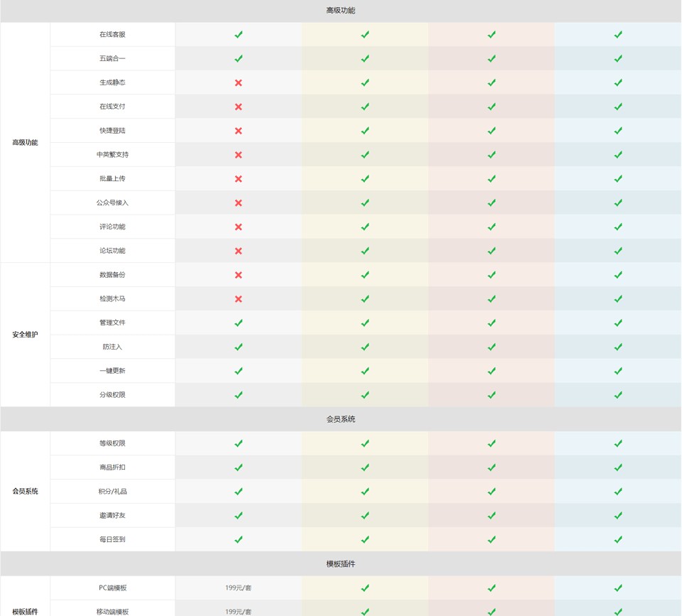Click the 快捷登陆 feature name
Screen dimensions: 682x616
point(112,131)
